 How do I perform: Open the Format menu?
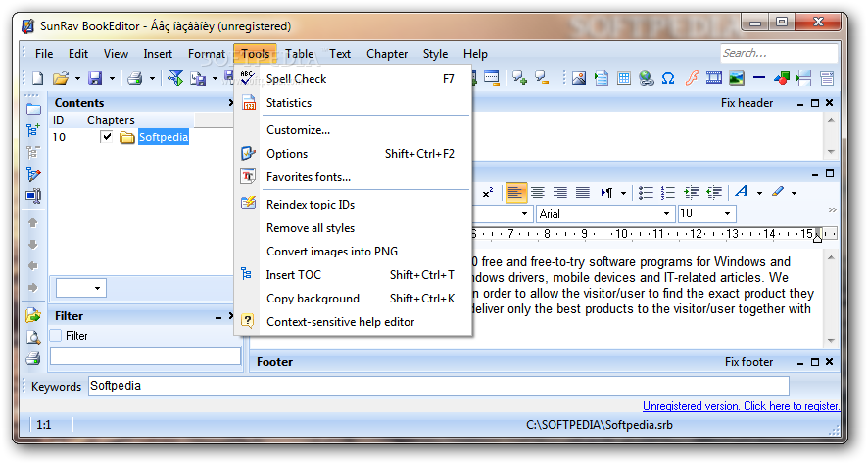[x=207, y=54]
